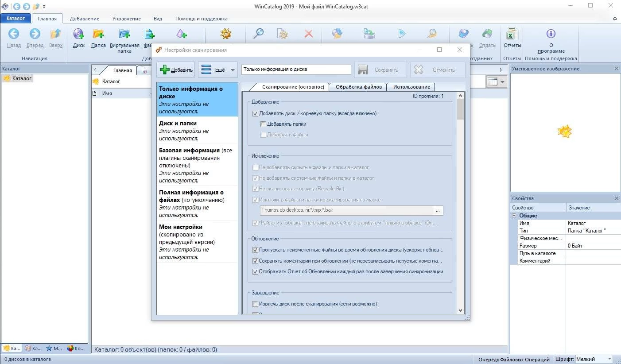Click the green plus Добавить profile button

[176, 70]
